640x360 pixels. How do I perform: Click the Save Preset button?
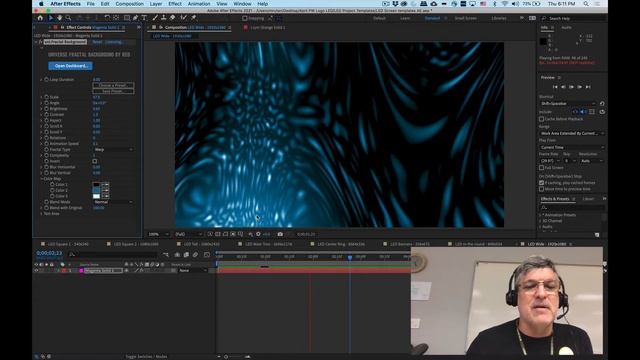click(x=113, y=91)
